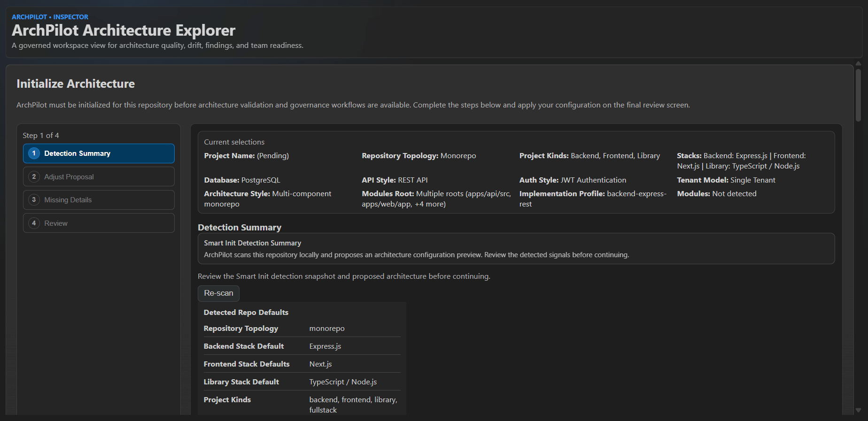Click the 'Detection Summary' section heading

240,228
